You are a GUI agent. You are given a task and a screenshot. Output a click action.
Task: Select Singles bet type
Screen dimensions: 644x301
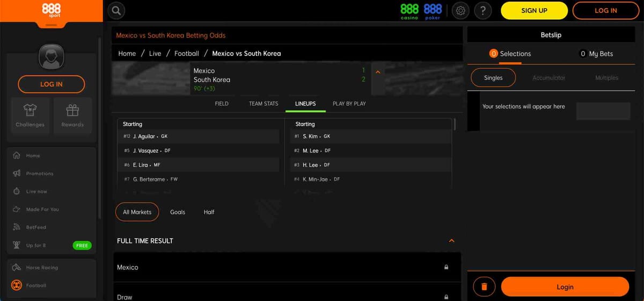[x=493, y=77]
